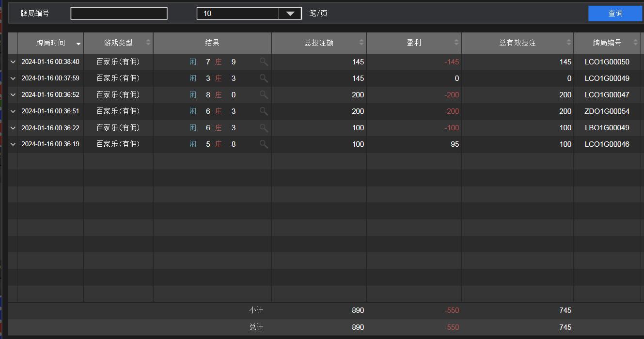Viewport: 644px width, 339px height.
Task: Sort by 总有效投注 column arrows
Action: (568, 43)
